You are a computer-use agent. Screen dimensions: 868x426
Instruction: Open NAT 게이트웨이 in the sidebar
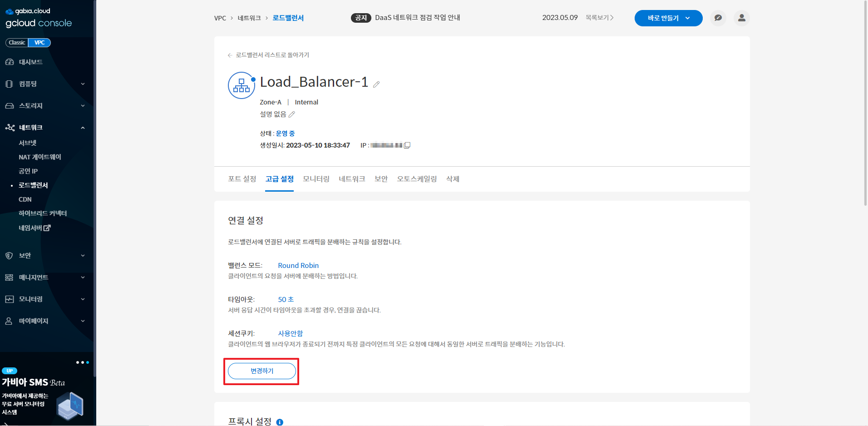[40, 157]
